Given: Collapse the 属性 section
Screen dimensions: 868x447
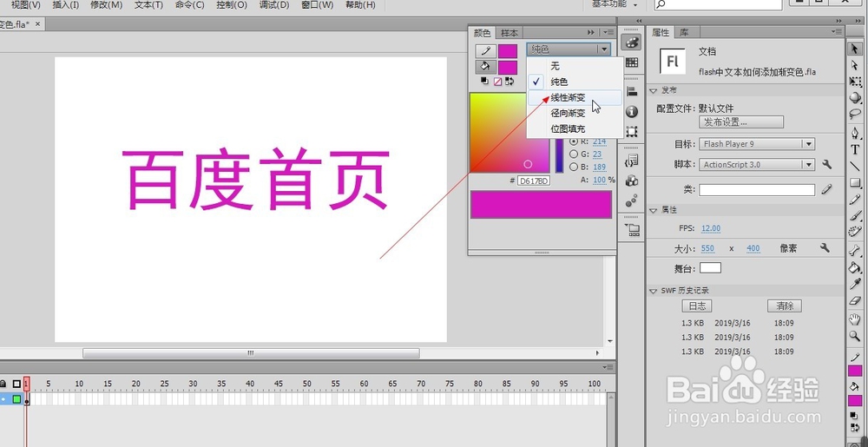Looking at the screenshot, I should pos(654,210).
